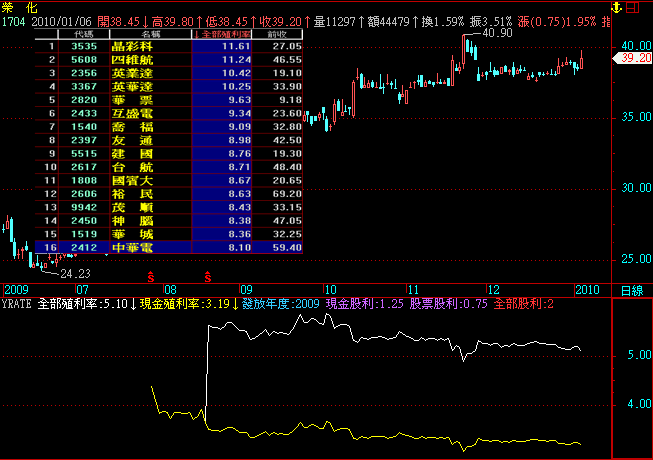Click the 榮化 stock name title
This screenshot has width=653, height=460.
20,6
